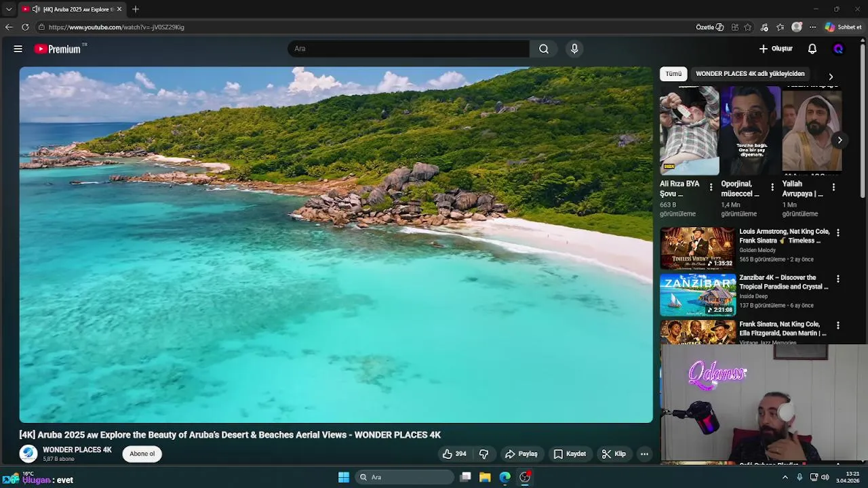This screenshot has height=488, width=868.
Task: Click the youtube.com address bar URL
Action: 117,27
